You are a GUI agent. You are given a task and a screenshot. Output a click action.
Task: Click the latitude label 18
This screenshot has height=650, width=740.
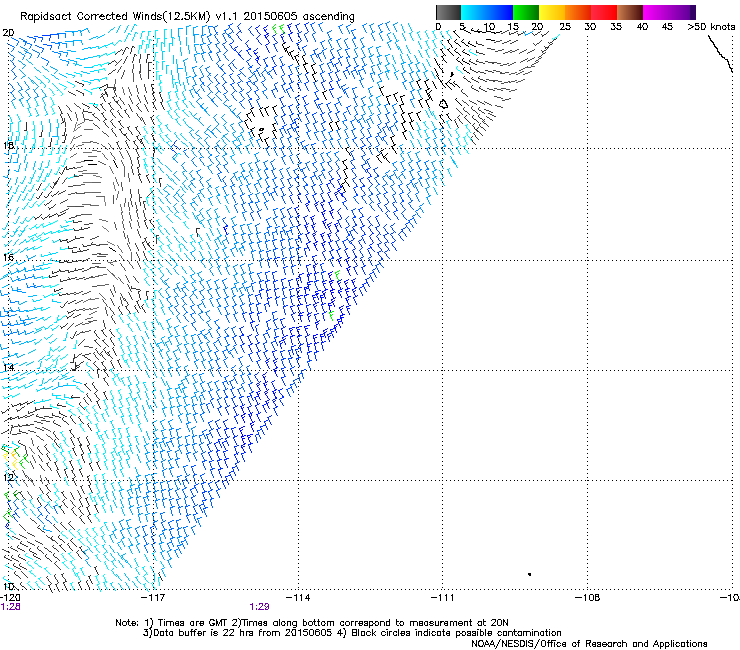coord(8,145)
